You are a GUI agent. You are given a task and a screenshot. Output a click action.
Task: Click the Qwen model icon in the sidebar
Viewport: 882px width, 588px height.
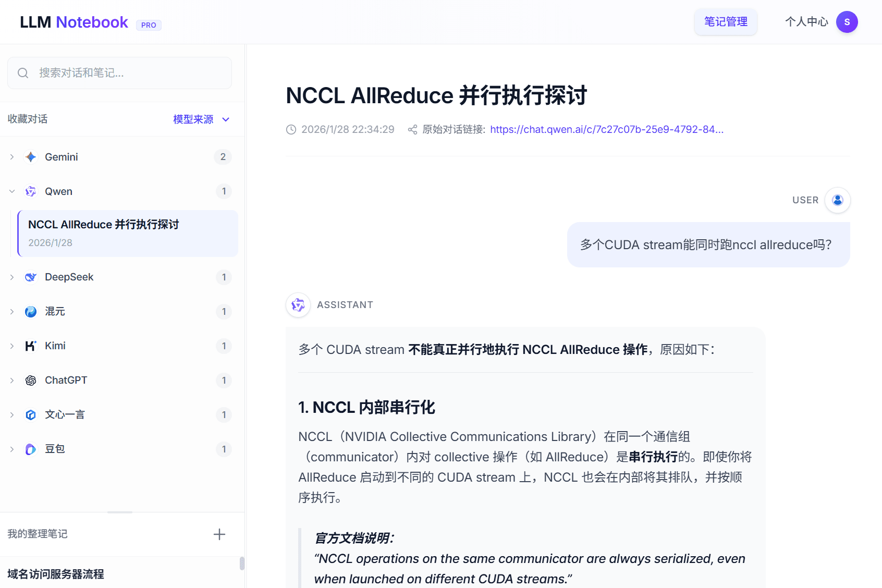[x=30, y=191]
